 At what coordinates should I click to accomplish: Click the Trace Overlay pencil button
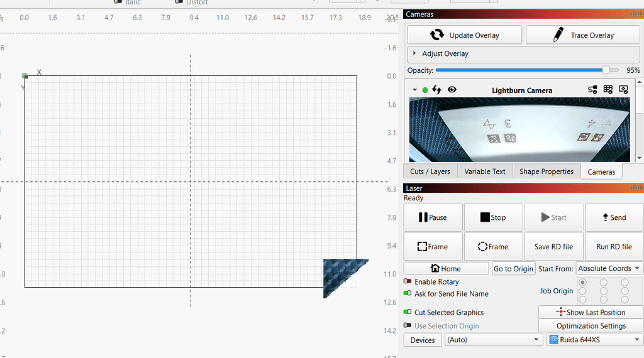tap(583, 35)
